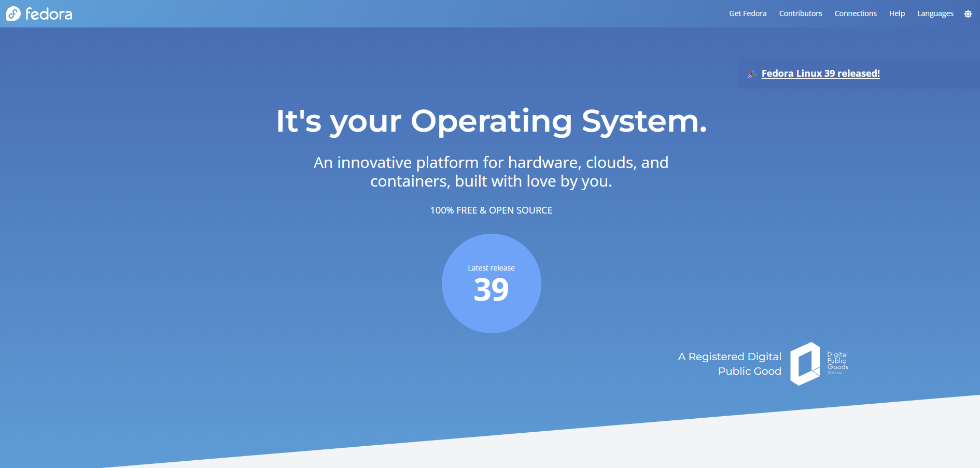Open the Connections menu
This screenshot has height=468, width=980.
pyautogui.click(x=856, y=13)
